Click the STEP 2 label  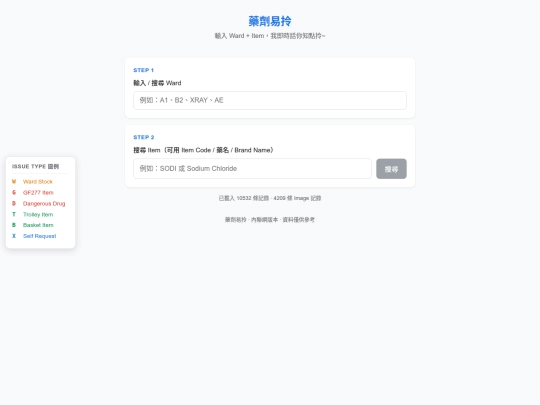pyautogui.click(x=144, y=137)
